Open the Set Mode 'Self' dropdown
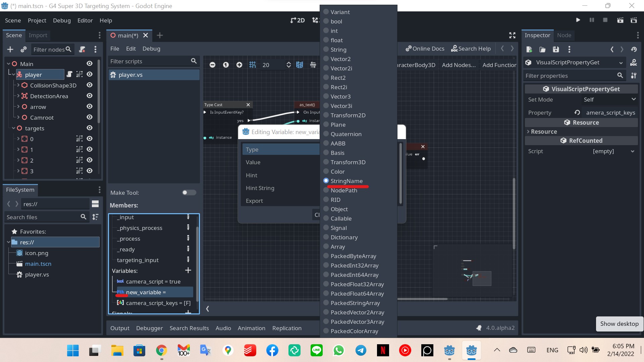 tap(609, 99)
